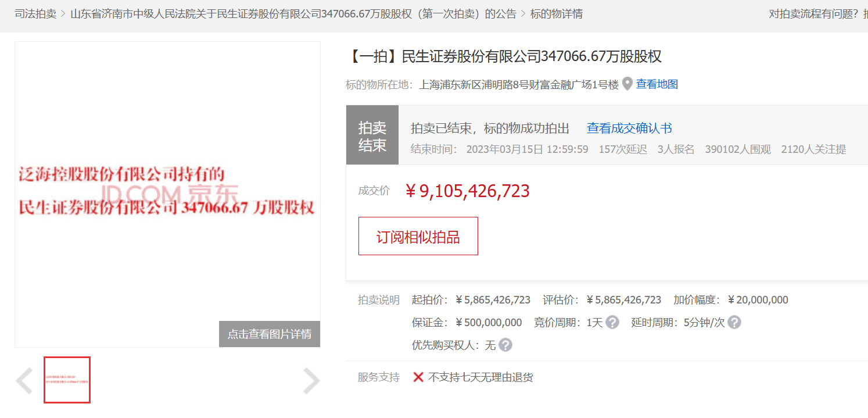Open the court announcement breadcrumb link

293,14
